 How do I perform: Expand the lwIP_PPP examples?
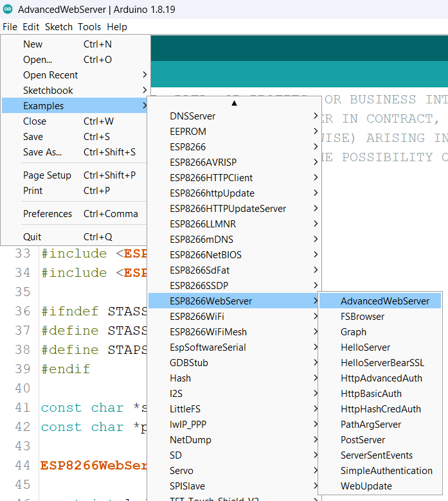pos(234,425)
